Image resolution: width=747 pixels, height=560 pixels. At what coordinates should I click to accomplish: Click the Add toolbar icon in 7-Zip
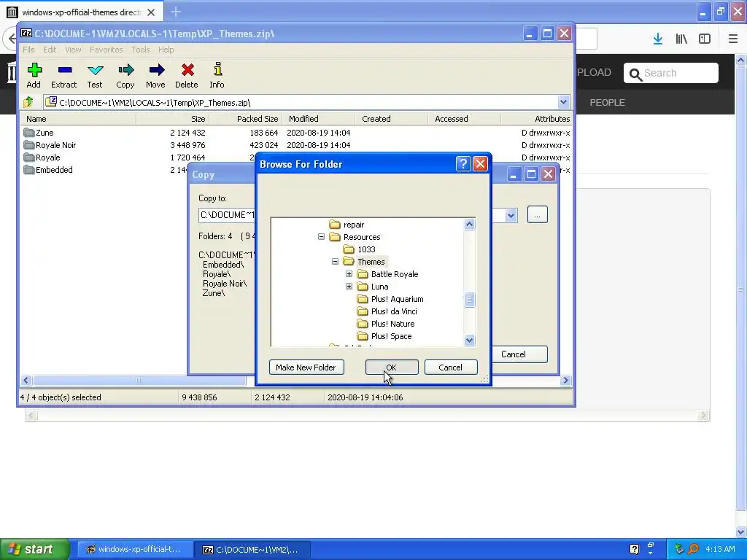pos(34,71)
